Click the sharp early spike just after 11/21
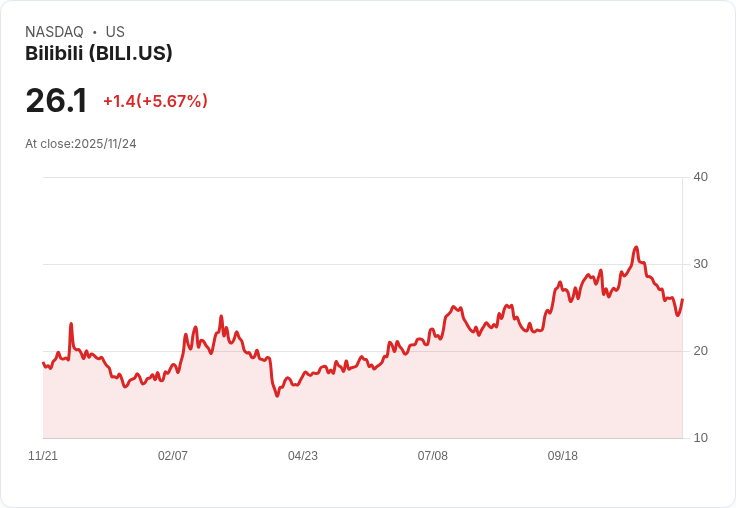Image resolution: width=736 pixels, height=508 pixels. pyautogui.click(x=71, y=324)
